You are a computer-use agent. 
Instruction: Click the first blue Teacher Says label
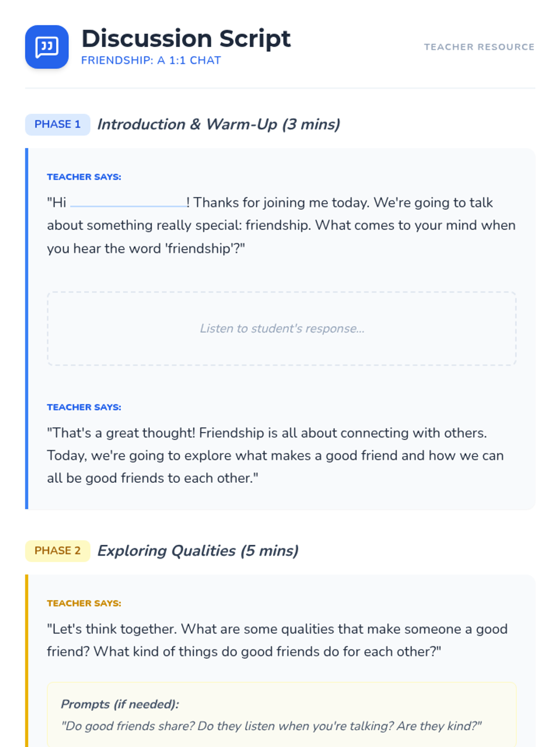coord(84,177)
